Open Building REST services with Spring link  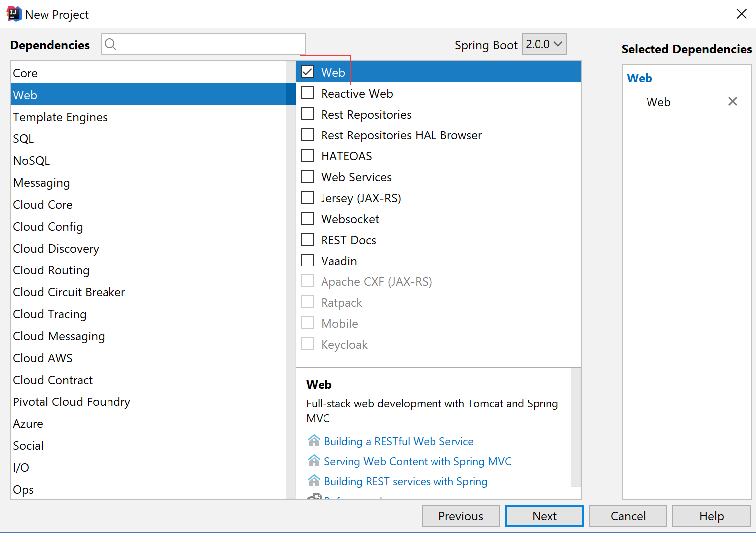point(406,481)
